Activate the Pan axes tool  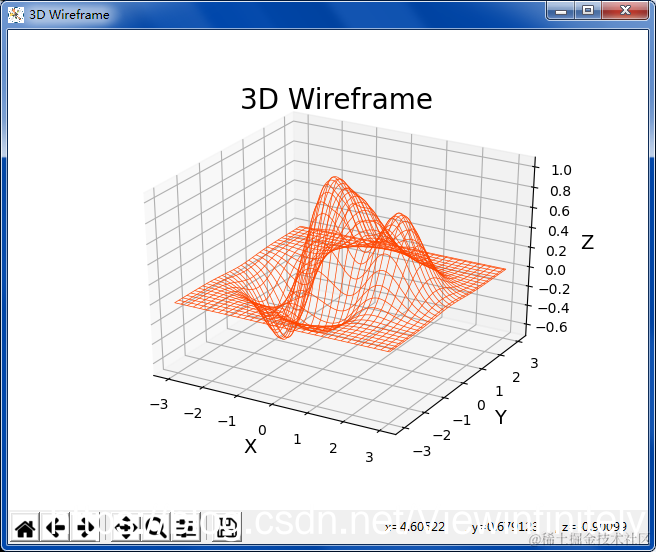coord(126,527)
